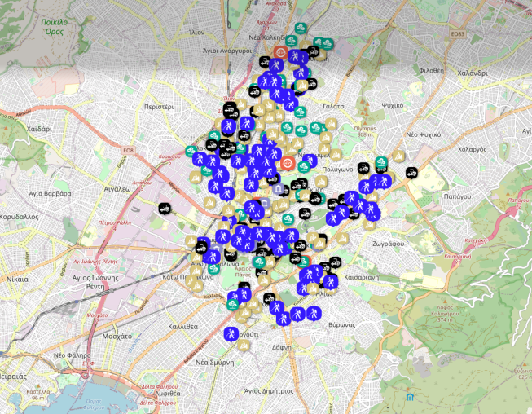Image resolution: width=532 pixels, height=414 pixels.
Task: Click the westernmost teal tree marker
Action: pos(191,152)
